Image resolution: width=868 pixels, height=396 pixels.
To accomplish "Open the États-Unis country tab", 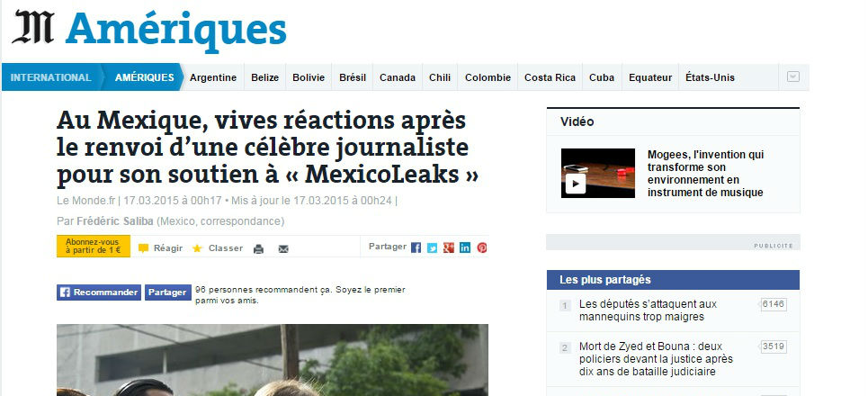I will (x=710, y=77).
